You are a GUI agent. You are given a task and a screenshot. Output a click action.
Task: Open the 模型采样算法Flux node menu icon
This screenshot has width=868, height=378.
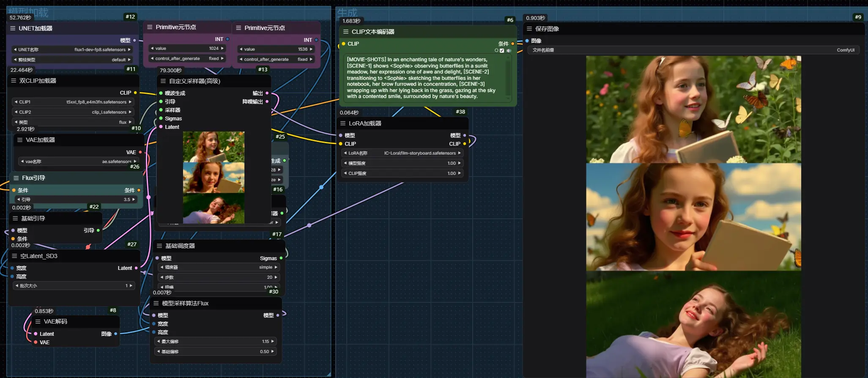tap(156, 303)
